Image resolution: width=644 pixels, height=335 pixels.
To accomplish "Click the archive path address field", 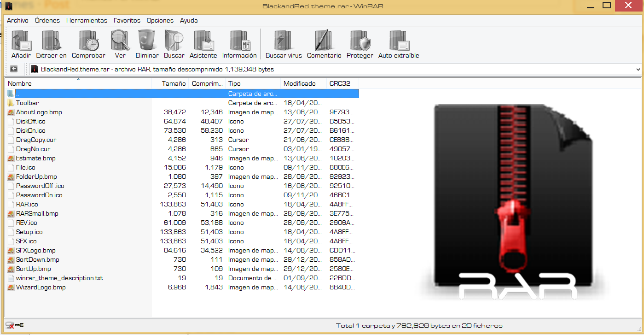I will coord(335,69).
